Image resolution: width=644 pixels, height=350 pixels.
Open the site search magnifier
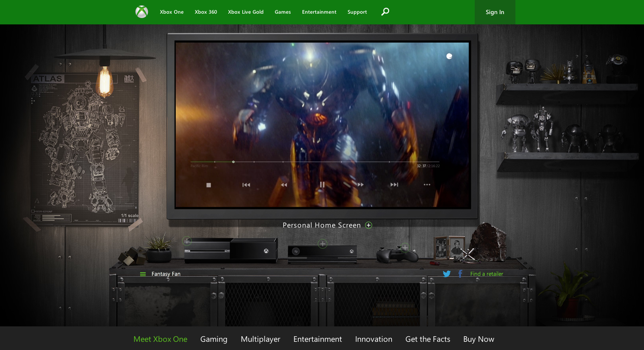tap(385, 12)
